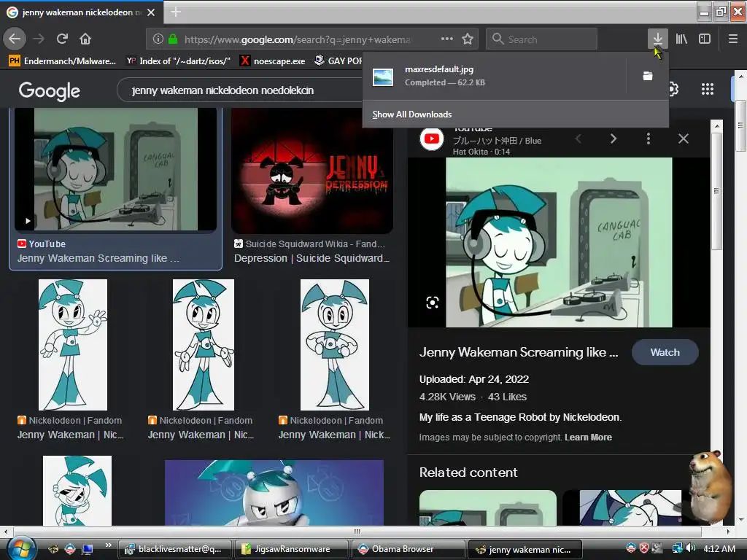Screen dimensions: 747x560
Task: Click the forward navigation arrow
Action: coord(39,39)
